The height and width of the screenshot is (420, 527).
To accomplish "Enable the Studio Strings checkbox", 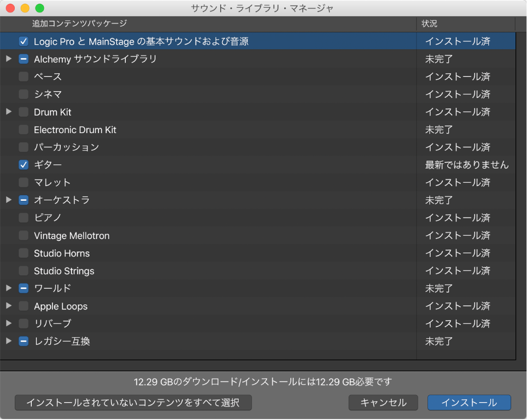I will pos(23,271).
